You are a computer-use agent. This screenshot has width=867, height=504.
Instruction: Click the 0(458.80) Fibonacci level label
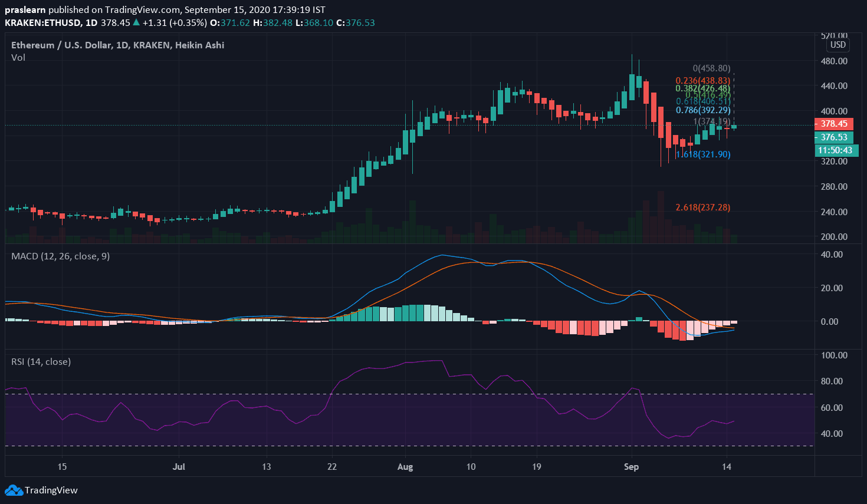711,68
